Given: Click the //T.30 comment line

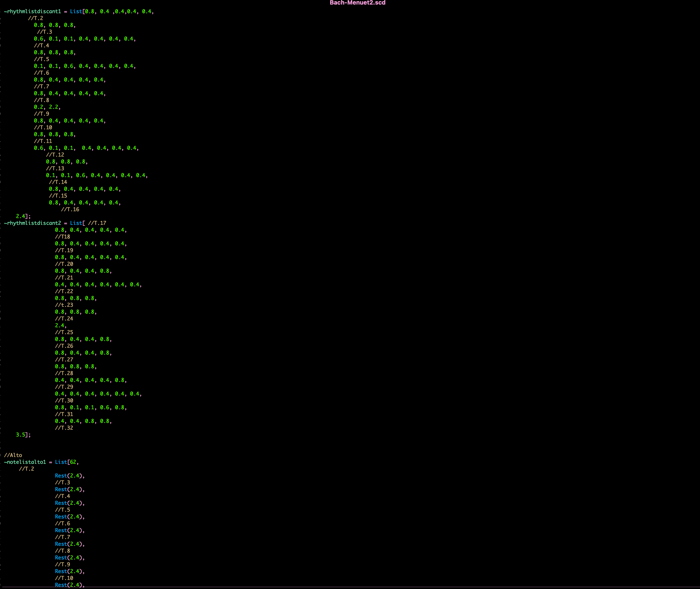Looking at the screenshot, I should click(64, 401).
